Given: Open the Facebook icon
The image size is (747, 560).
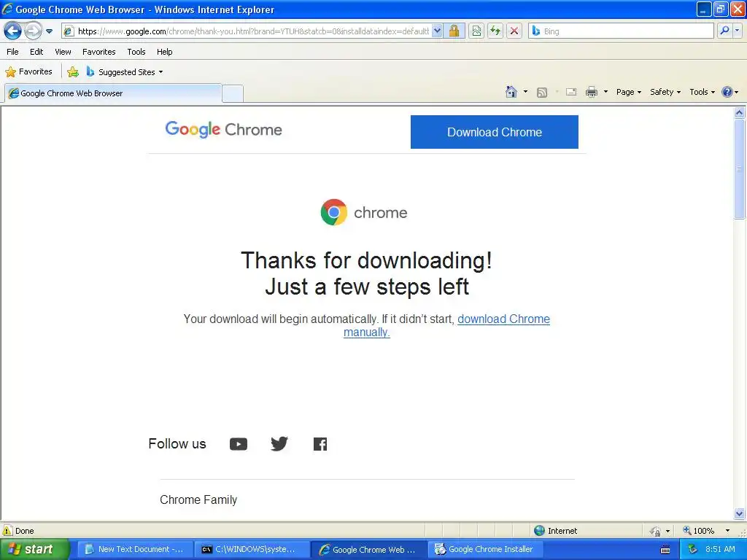Looking at the screenshot, I should click(x=320, y=444).
